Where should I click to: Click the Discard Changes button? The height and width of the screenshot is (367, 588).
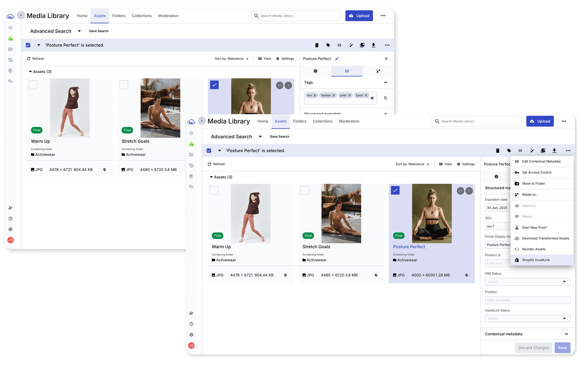tap(533, 348)
